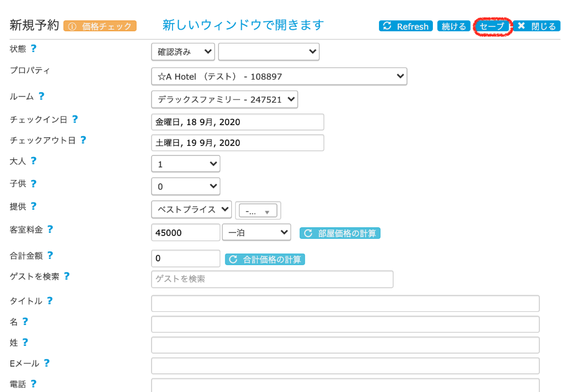This screenshot has width=568, height=392.
Task: Open the 確認済み status dropdown
Action: 183,52
